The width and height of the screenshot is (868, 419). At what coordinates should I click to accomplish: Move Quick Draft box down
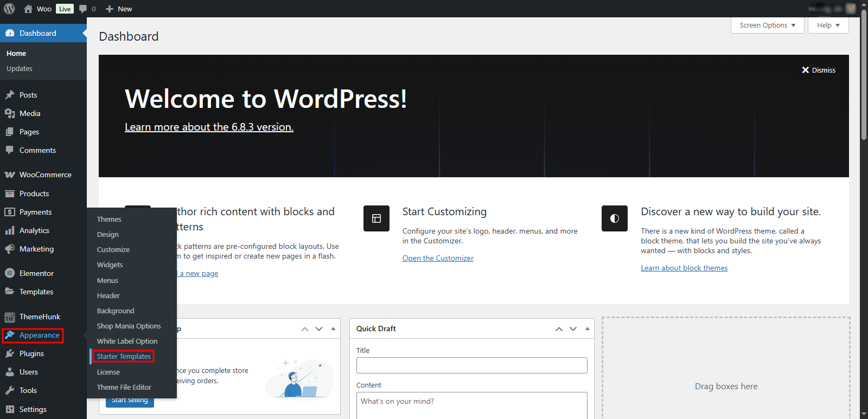(573, 329)
